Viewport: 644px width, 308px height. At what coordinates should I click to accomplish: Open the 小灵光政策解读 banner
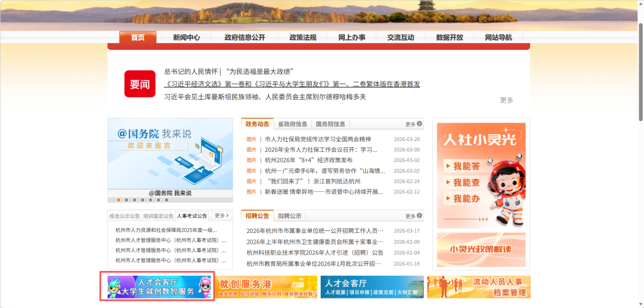point(481,250)
